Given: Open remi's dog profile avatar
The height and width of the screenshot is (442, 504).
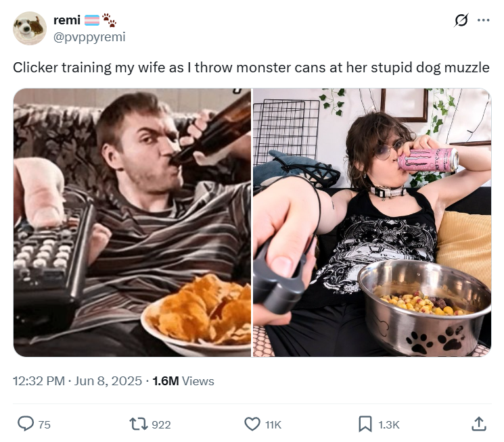Looking at the screenshot, I should (x=30, y=28).
